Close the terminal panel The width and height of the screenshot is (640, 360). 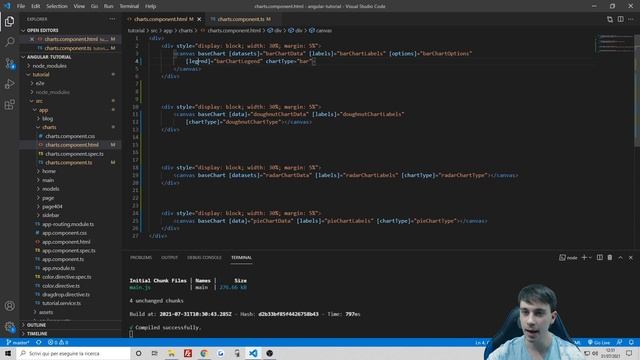coord(631,258)
